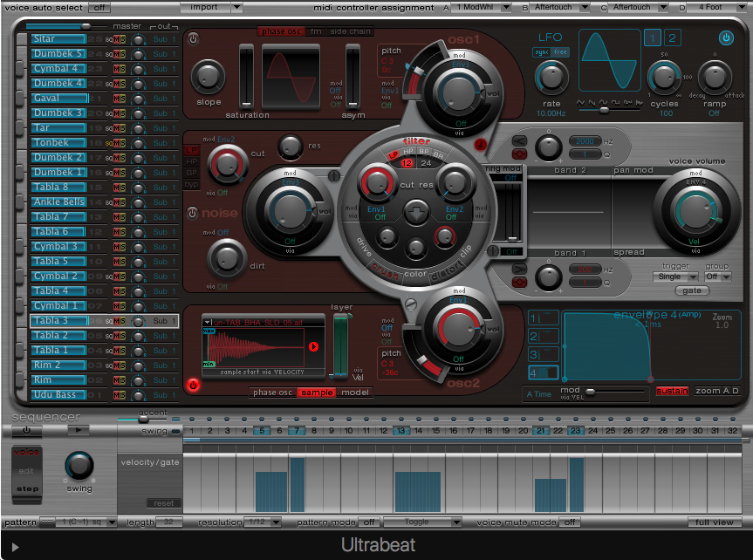Click the zoom A D button
Image resolution: width=753 pixels, height=560 pixels.
pyautogui.click(x=716, y=391)
